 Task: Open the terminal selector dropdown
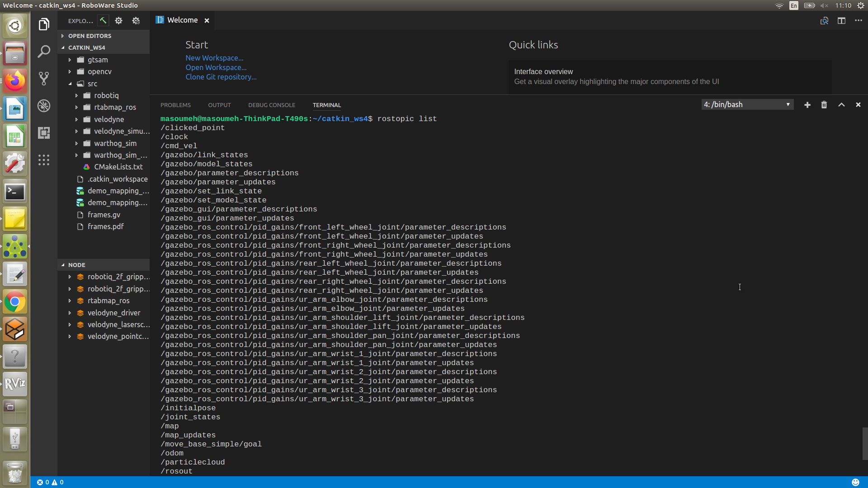click(x=747, y=105)
